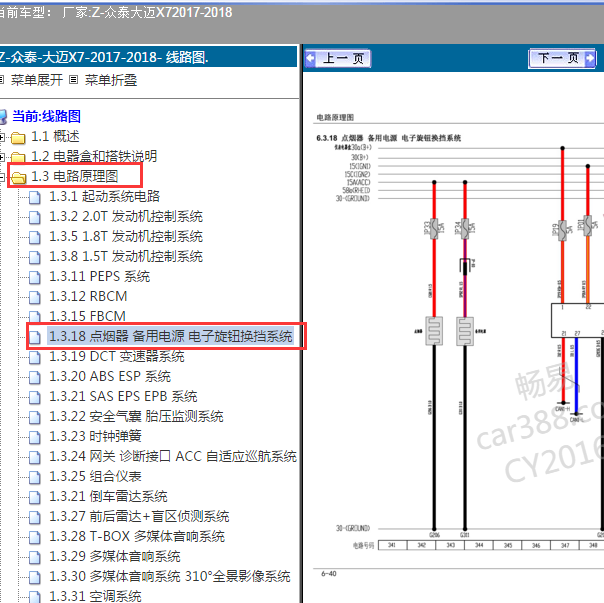
Task: Open 1.2 电器盒和搭铁说明 section
Action: [94, 156]
